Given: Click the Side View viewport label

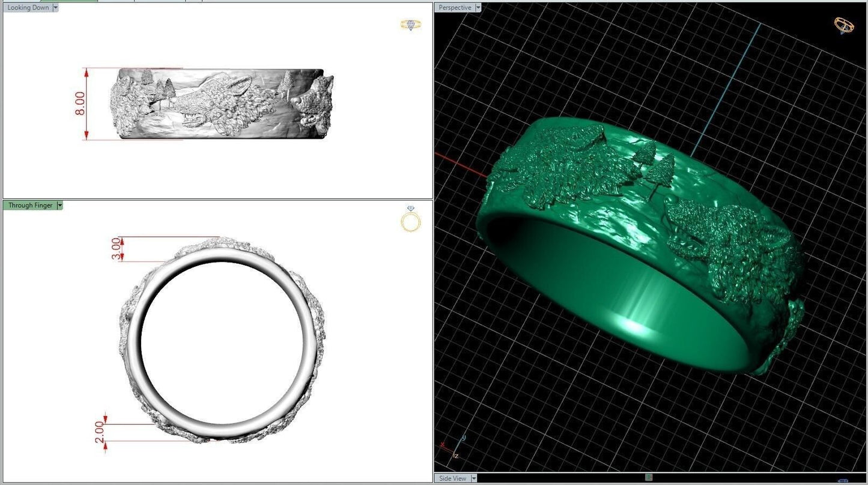Looking at the screenshot, I should click(x=452, y=478).
